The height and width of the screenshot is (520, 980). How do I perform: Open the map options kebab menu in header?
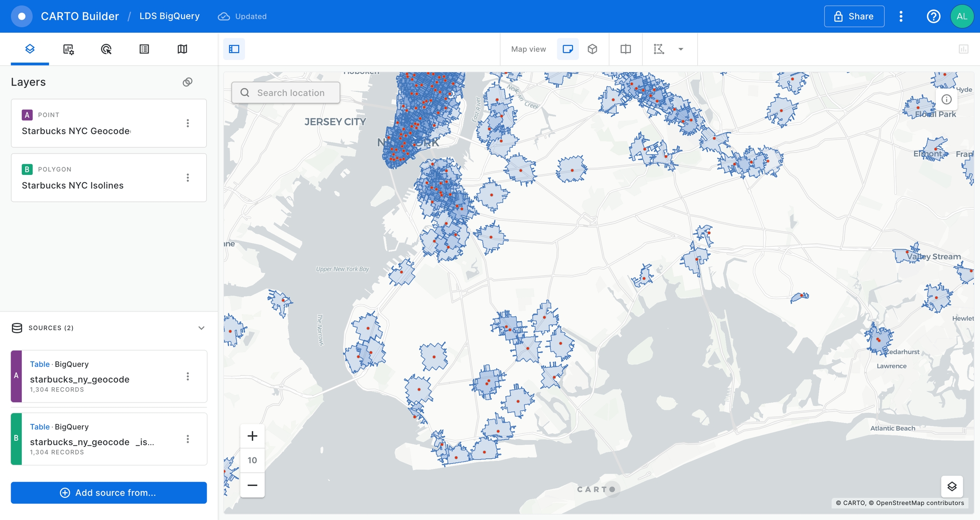point(901,16)
